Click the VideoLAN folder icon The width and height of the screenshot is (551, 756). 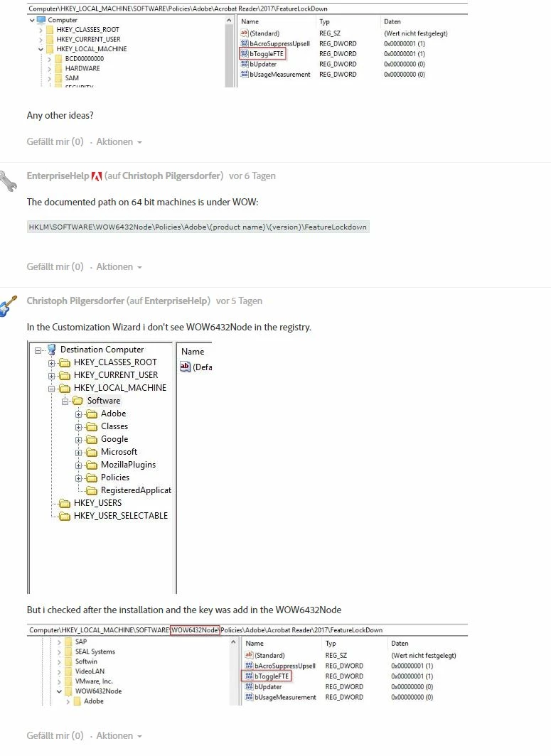[x=68, y=671]
